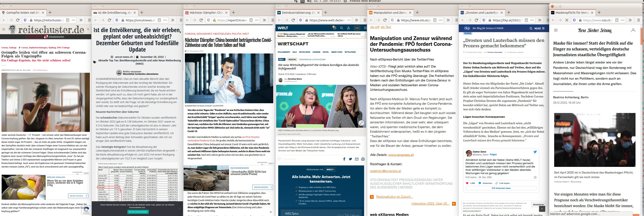Click the ABO button on WELT
This screenshot has height=216, width=644.
coord(357,28)
